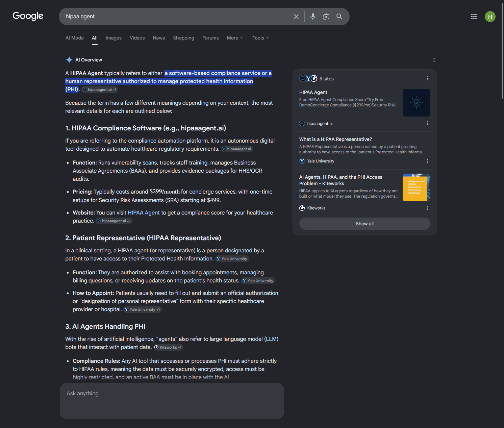Open Google Lens image search icon
The height and width of the screenshot is (428, 504).
(326, 17)
